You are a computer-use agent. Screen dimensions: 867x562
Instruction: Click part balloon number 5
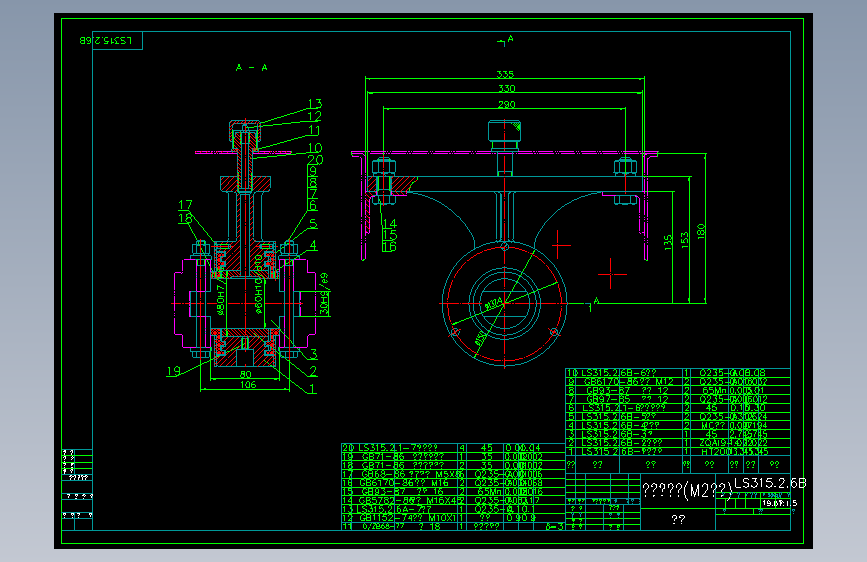pos(314,223)
